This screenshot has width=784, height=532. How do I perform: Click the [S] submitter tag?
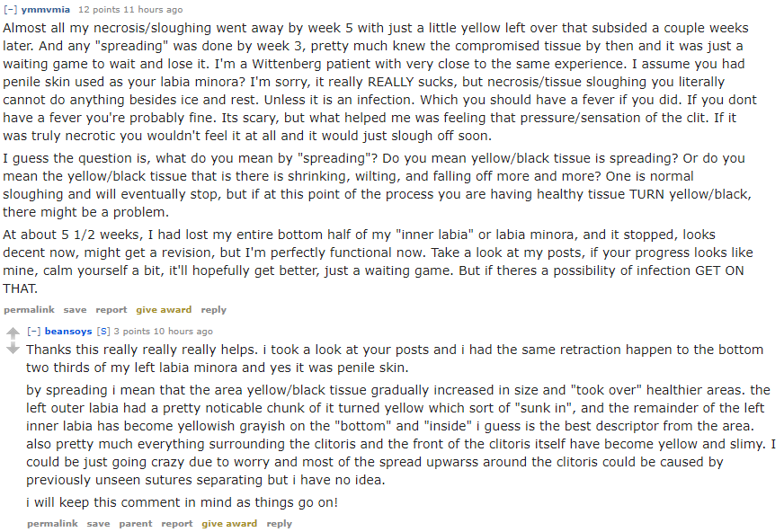click(x=102, y=332)
